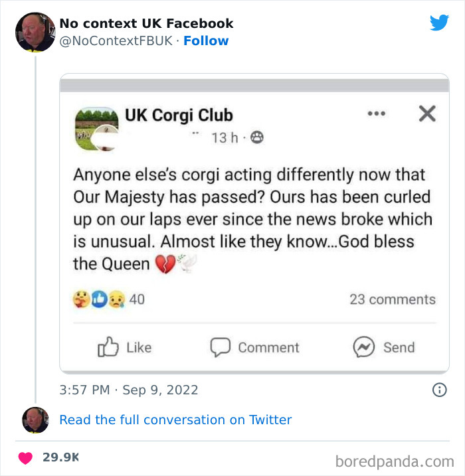The height and width of the screenshot is (476, 465).
Task: Close the Facebook post with X
Action: pyautogui.click(x=427, y=114)
